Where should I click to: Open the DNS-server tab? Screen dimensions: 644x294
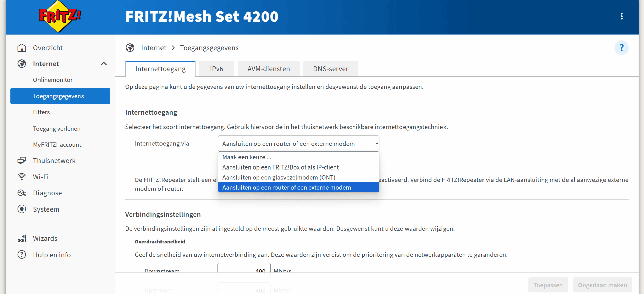coord(331,69)
